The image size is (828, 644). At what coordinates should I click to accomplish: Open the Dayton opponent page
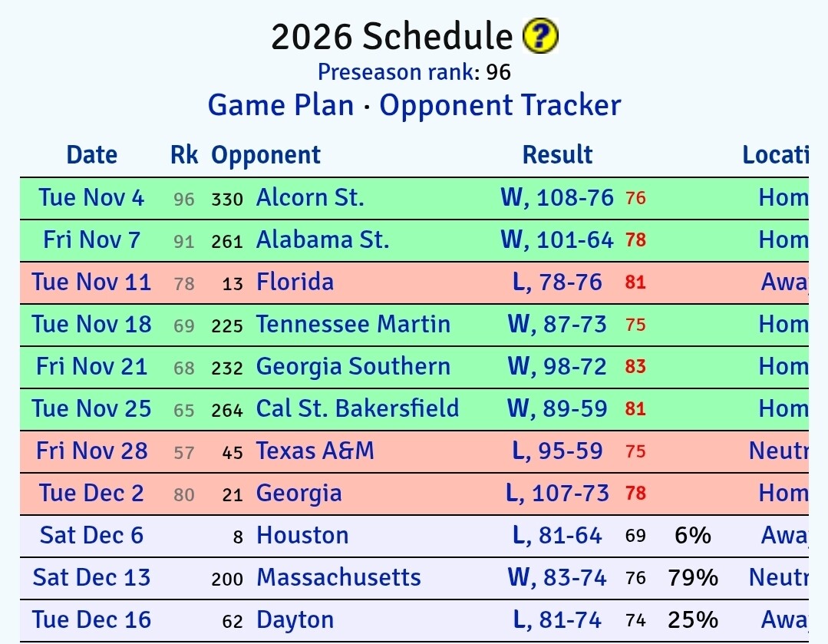[x=295, y=619]
